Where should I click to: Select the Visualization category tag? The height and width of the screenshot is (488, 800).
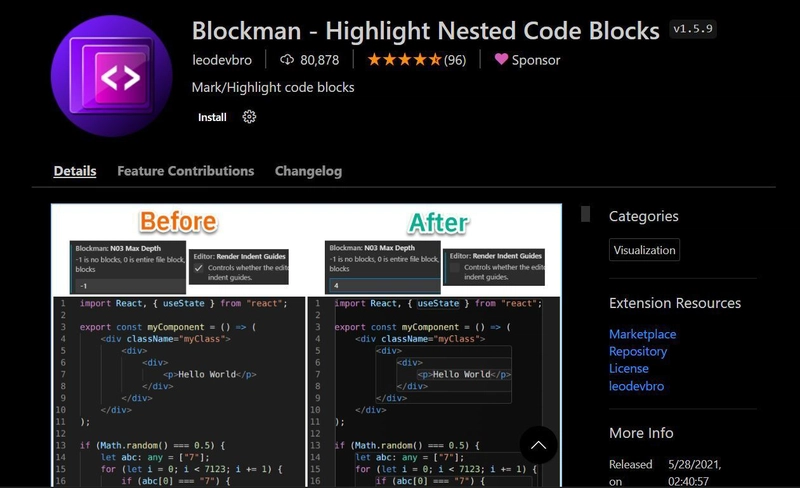644,250
